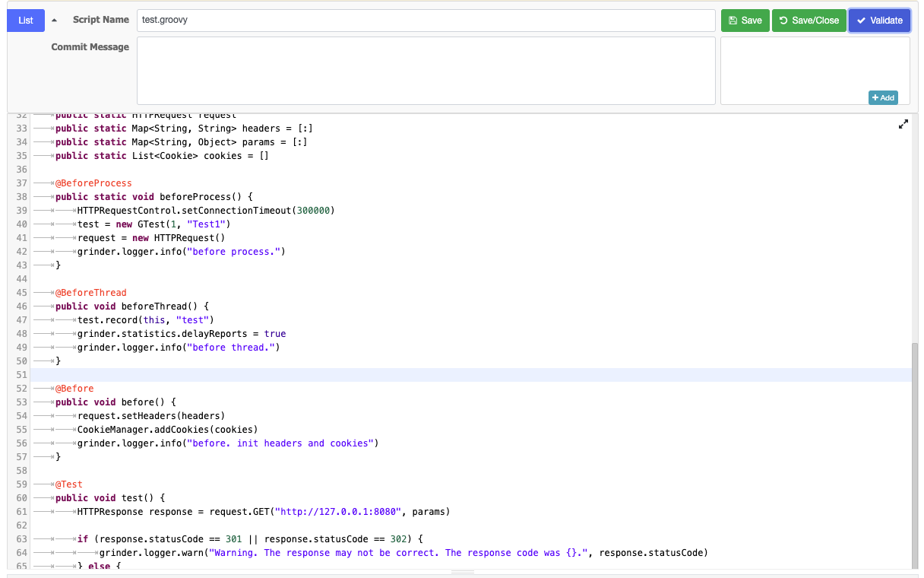The height and width of the screenshot is (578, 924).
Task: Click grinder.statistics.delayReports line
Action: [x=182, y=334]
